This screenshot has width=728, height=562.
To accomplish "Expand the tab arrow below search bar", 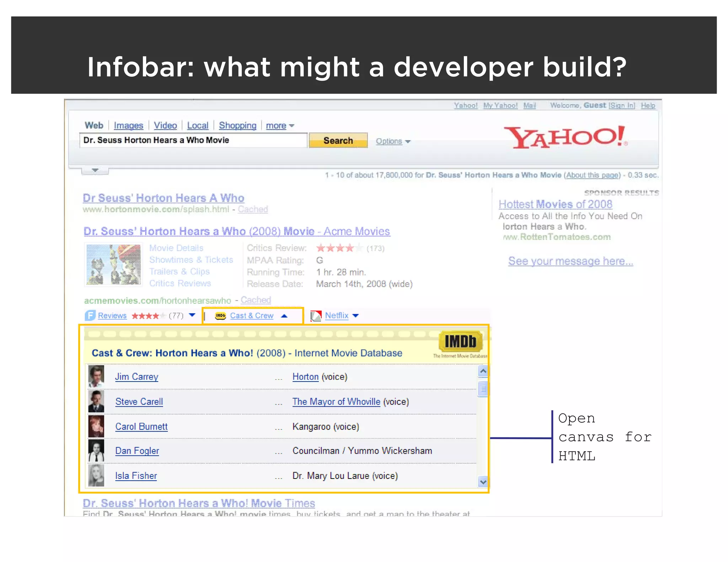I will [95, 171].
